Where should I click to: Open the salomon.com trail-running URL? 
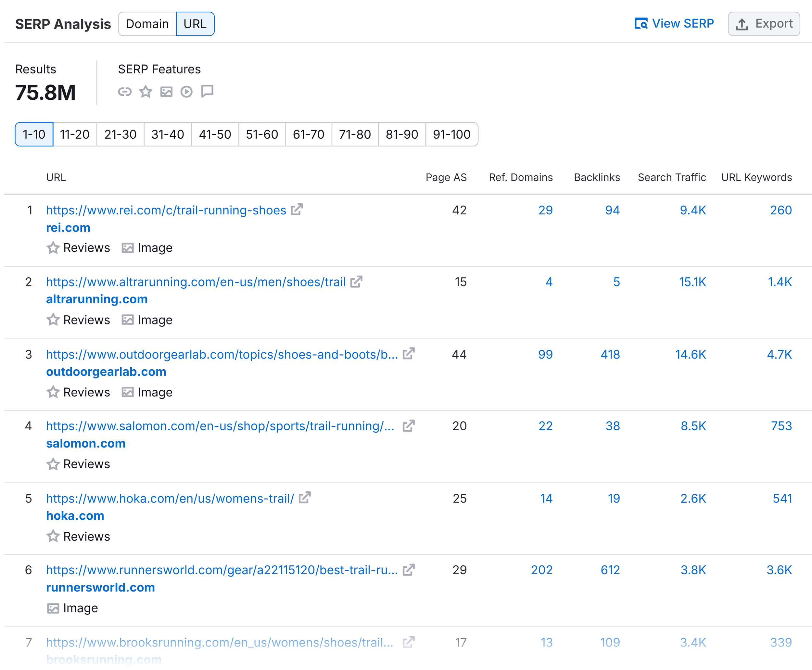click(x=220, y=426)
